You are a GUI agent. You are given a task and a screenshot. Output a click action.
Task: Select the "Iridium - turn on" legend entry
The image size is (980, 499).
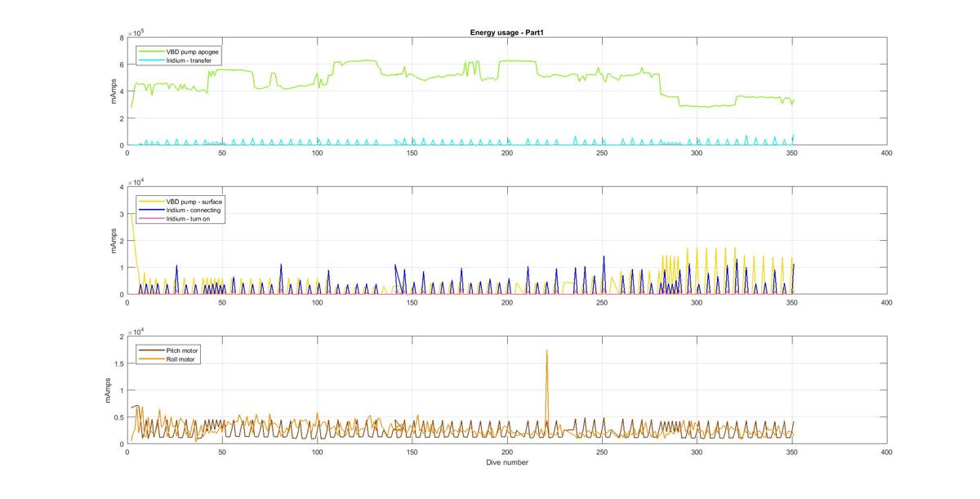(189, 219)
